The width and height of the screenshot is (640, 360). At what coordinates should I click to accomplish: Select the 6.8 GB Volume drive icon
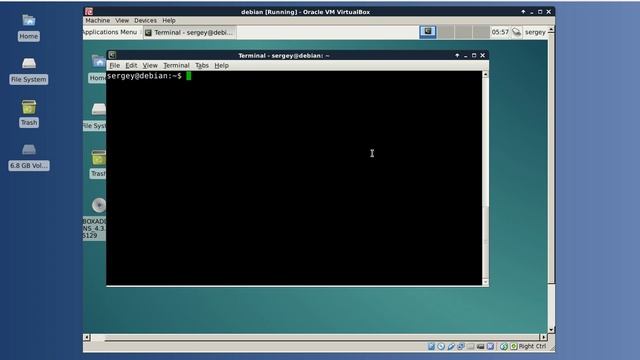click(x=29, y=149)
